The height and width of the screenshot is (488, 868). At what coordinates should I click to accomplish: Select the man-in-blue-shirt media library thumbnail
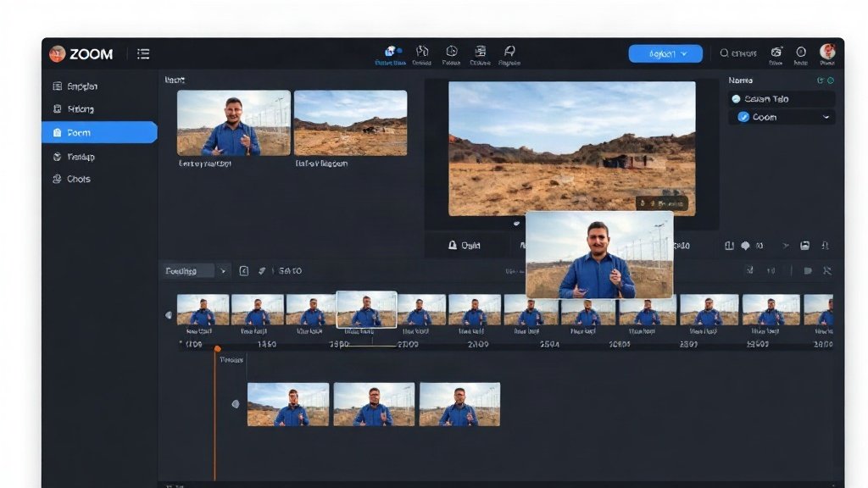pos(234,123)
